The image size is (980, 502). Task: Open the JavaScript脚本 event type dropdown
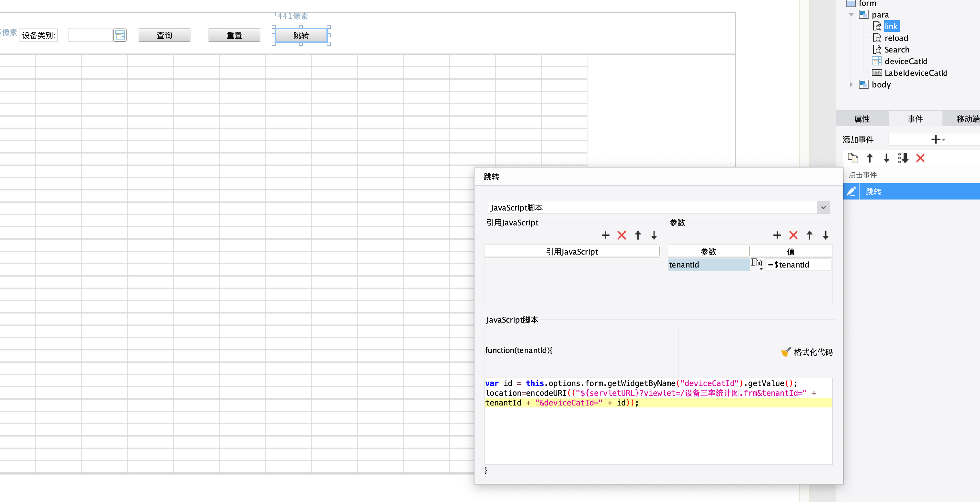[823, 207]
